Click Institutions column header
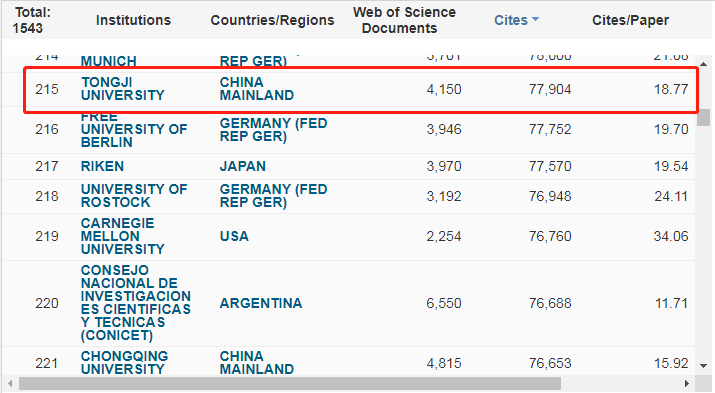The width and height of the screenshot is (715, 393). pyautogui.click(x=133, y=20)
